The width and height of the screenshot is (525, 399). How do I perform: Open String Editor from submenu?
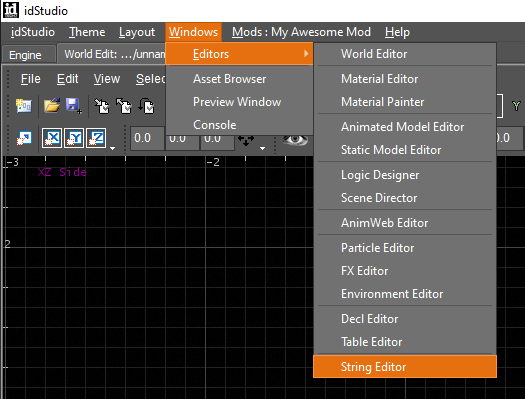[405, 367]
